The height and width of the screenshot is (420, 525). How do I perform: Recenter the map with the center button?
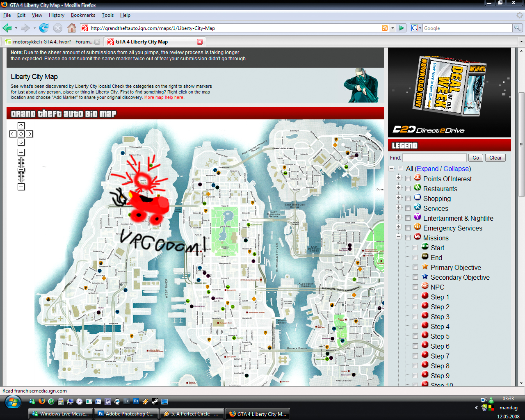21,134
